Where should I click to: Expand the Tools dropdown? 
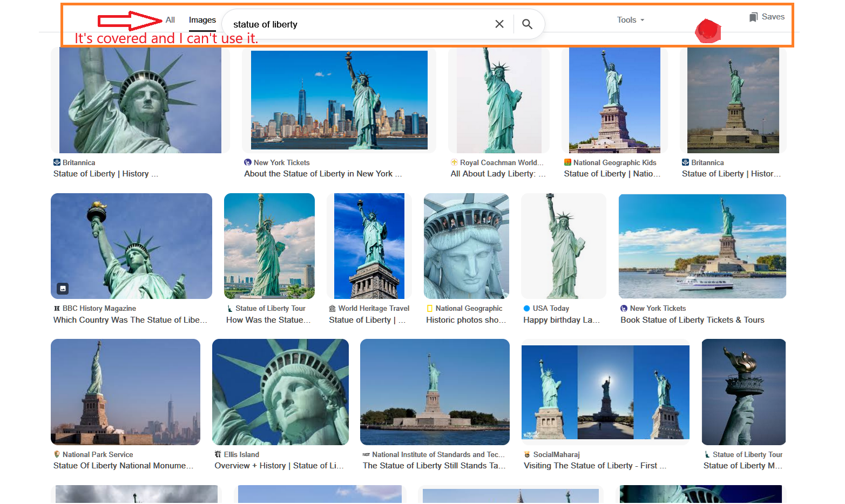coord(631,20)
